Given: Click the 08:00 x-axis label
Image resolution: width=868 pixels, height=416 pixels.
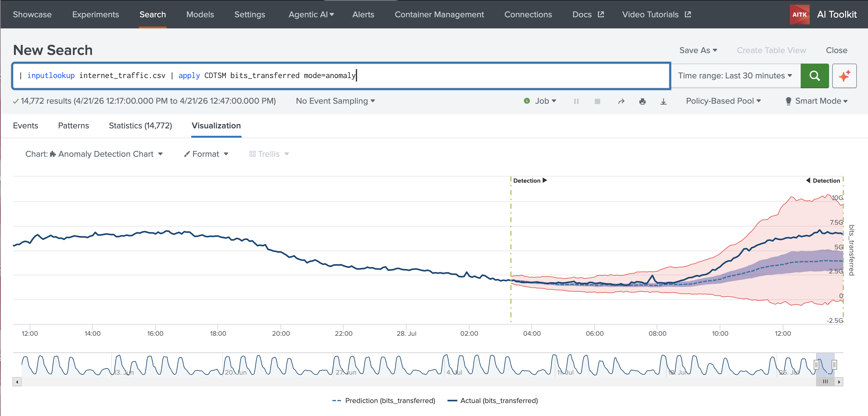Looking at the screenshot, I should 657,334.
